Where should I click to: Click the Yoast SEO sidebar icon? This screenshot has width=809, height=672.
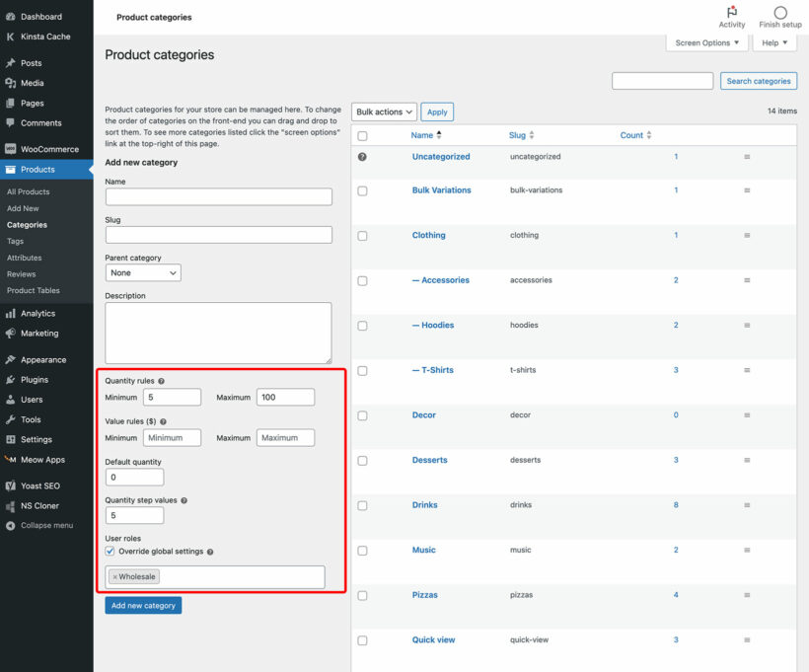pos(12,485)
